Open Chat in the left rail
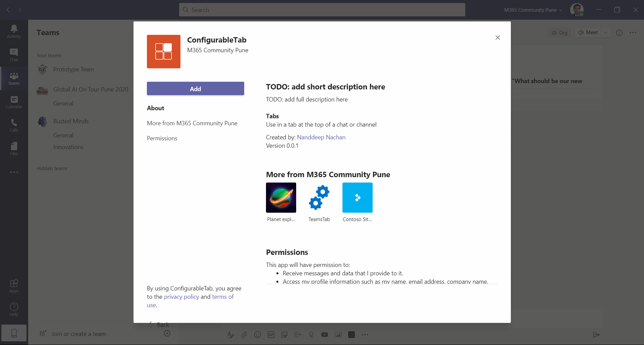Viewport: 644px width, 345px height. 14,55
